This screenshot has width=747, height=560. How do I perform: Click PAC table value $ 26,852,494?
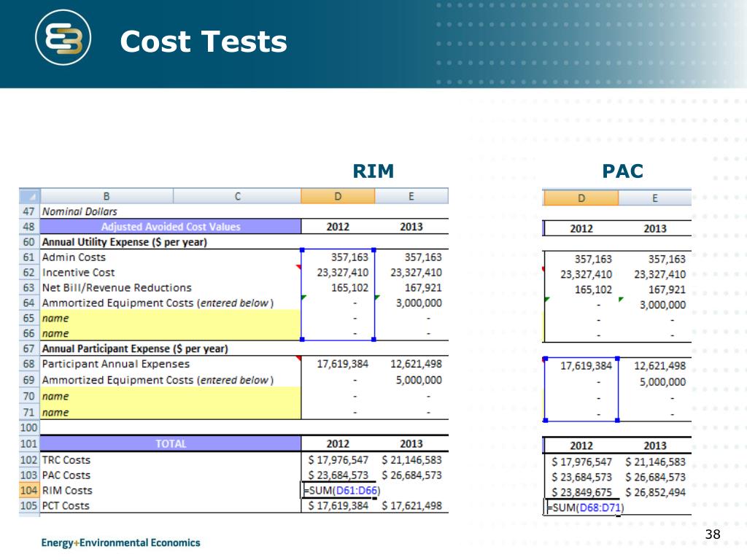tap(656, 492)
